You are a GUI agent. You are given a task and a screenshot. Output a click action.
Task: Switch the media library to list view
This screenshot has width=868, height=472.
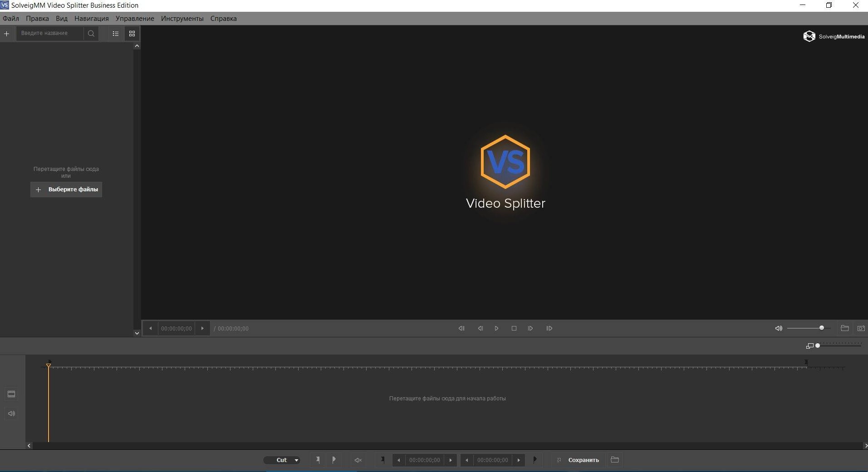(115, 34)
